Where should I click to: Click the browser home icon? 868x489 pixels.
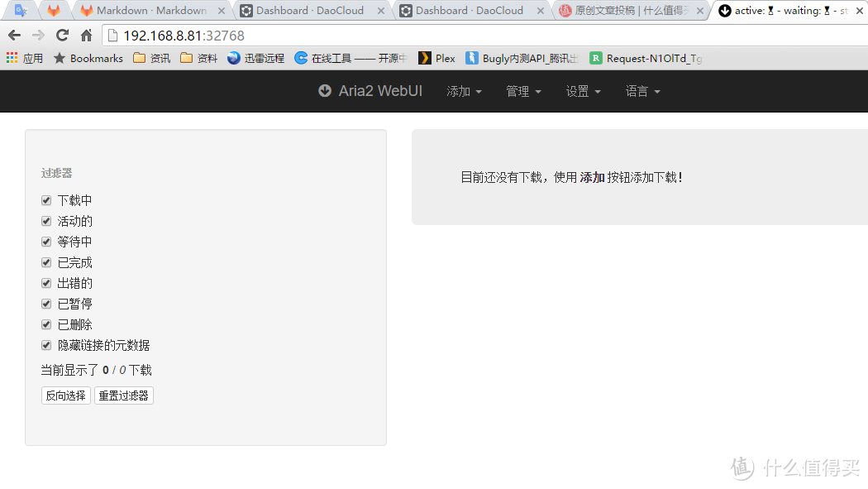[86, 36]
